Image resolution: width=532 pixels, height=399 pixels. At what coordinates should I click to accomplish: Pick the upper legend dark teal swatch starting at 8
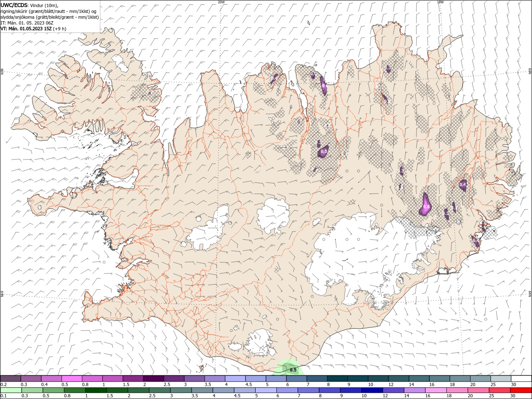click(337, 379)
